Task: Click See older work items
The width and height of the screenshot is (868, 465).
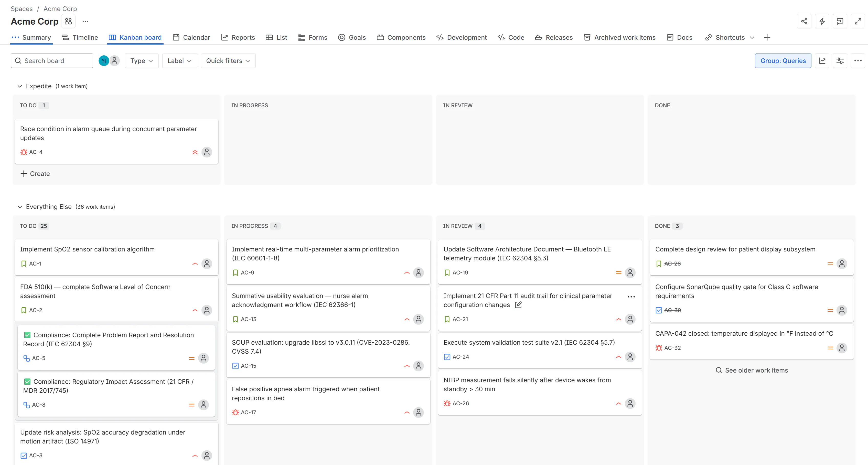Action: pyautogui.click(x=752, y=370)
